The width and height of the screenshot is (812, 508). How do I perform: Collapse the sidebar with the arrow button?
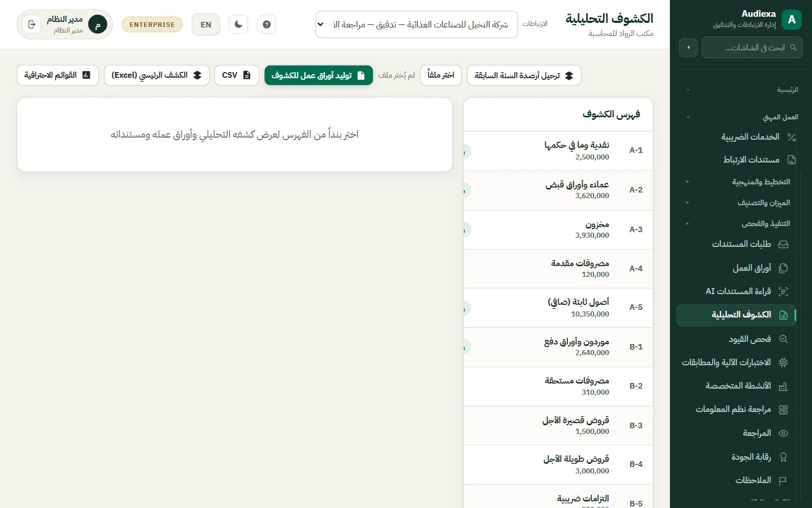pos(688,47)
